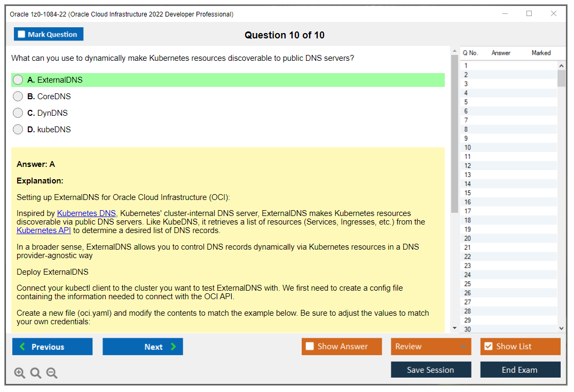Enable the Show Answer checkbox
Image resolution: width=574 pixels, height=392 pixels.
(309, 346)
